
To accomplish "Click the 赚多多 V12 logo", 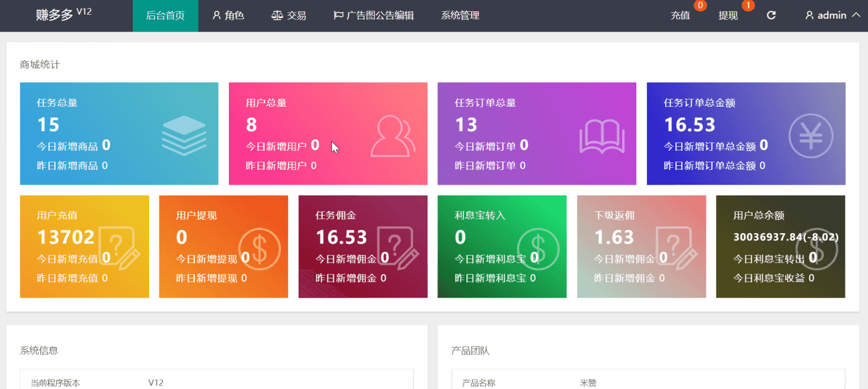I will [63, 15].
